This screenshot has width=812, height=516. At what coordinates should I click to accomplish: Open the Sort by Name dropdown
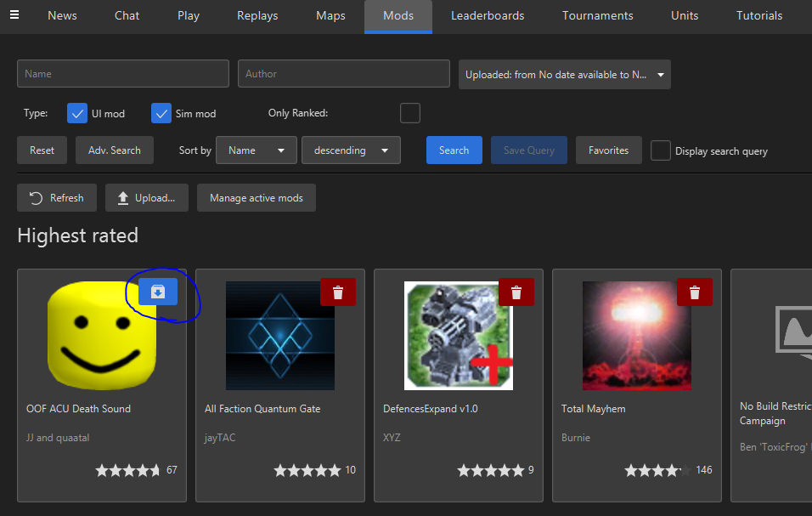pos(257,150)
